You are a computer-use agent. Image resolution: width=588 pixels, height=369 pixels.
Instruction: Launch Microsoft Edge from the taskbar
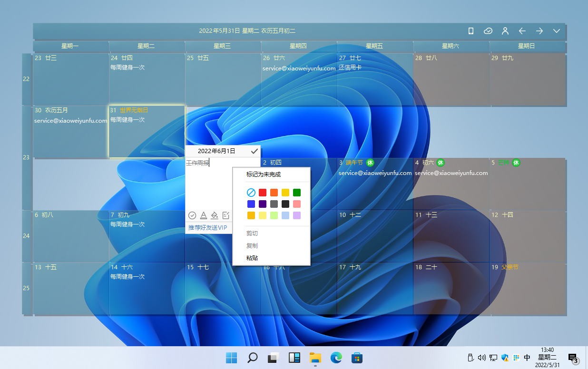coord(336,358)
